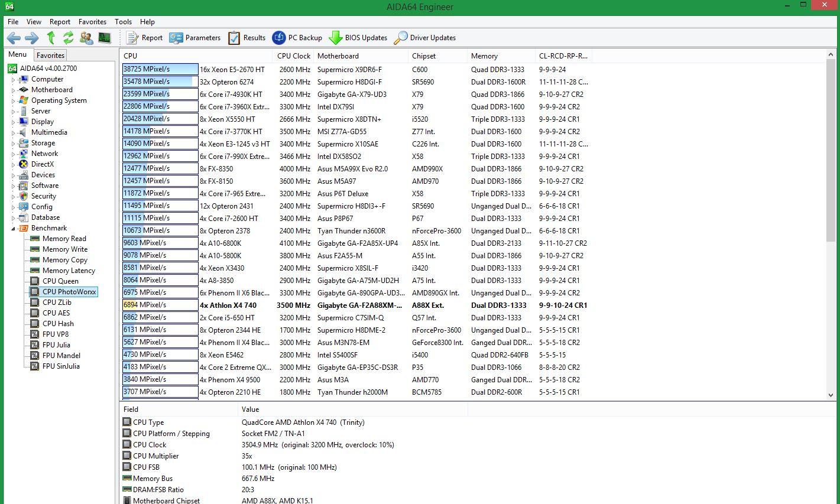Select the Security tree item
840x504 pixels.
pyautogui.click(x=44, y=196)
